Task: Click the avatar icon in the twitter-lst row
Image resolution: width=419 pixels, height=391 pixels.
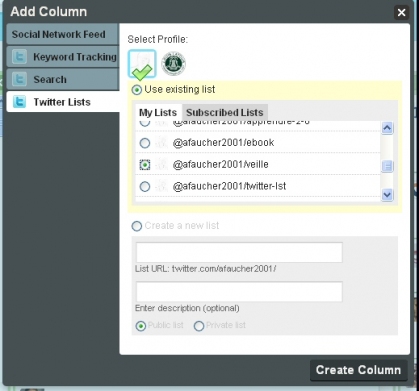Action: pos(161,186)
